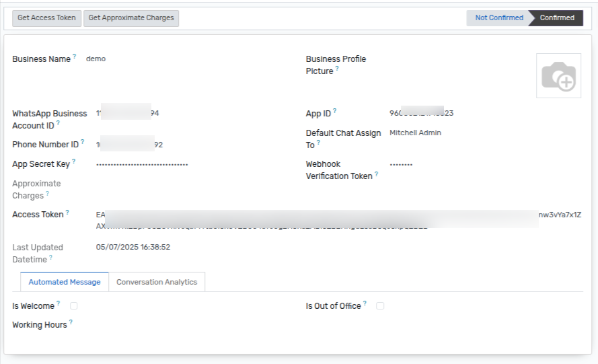Viewport: 598px width, 364px height.
Task: Click Get Approximate Charges button
Action: coord(131,18)
